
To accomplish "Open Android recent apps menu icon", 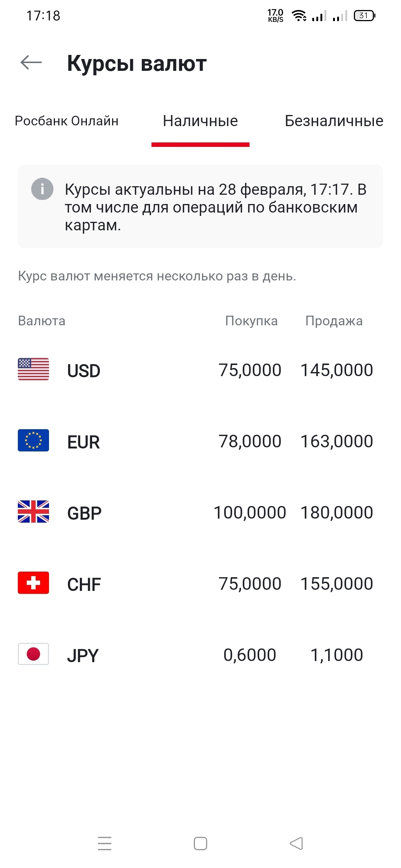I will point(105,844).
